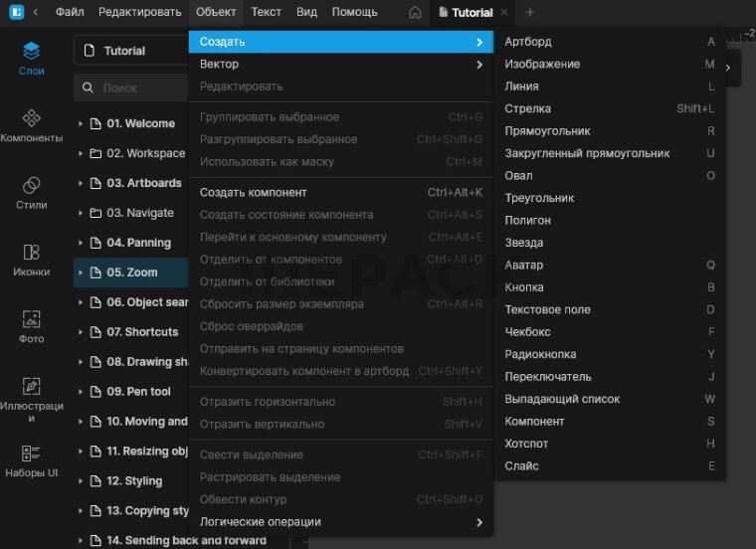Choose Переключатель from the create submenu
The height and width of the screenshot is (549, 756).
click(547, 377)
